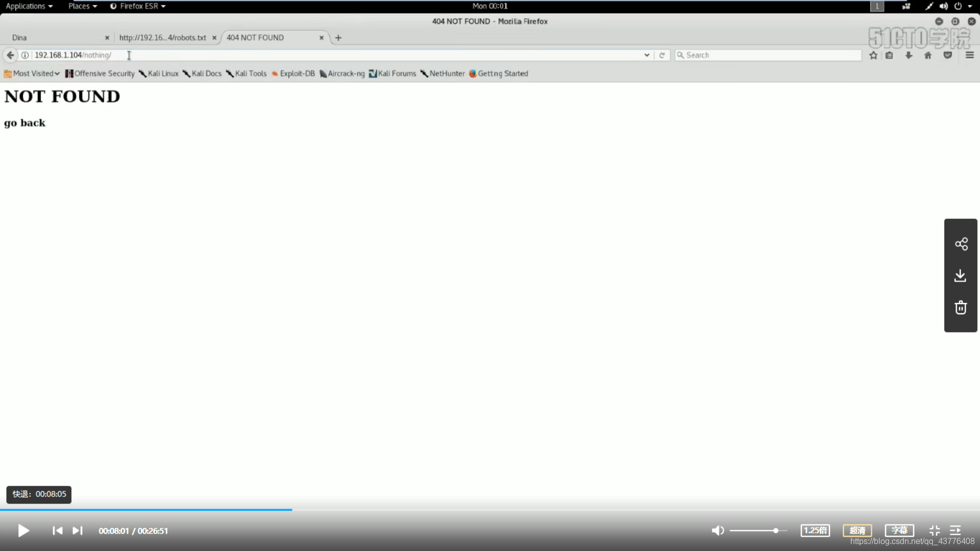Click the URL address field
The image size is (980, 551).
click(337, 55)
